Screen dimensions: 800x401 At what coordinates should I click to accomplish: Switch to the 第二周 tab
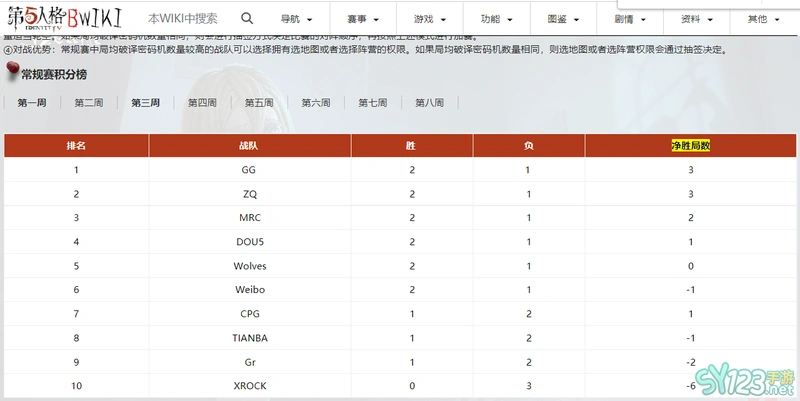(89, 103)
